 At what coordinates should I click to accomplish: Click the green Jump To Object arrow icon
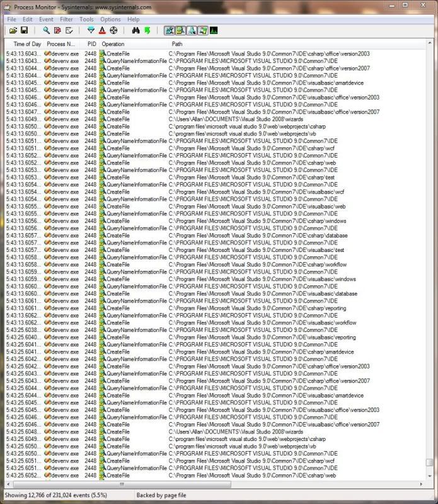147,30
